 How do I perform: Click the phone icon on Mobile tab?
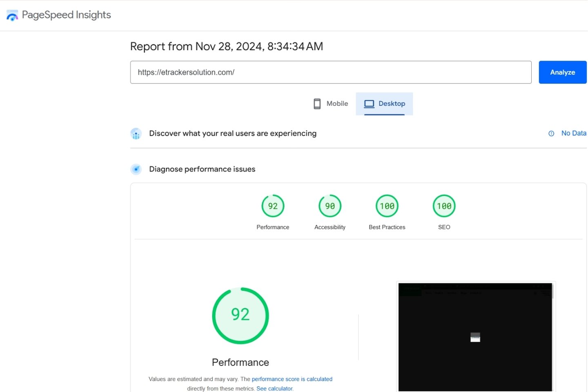[x=317, y=104]
